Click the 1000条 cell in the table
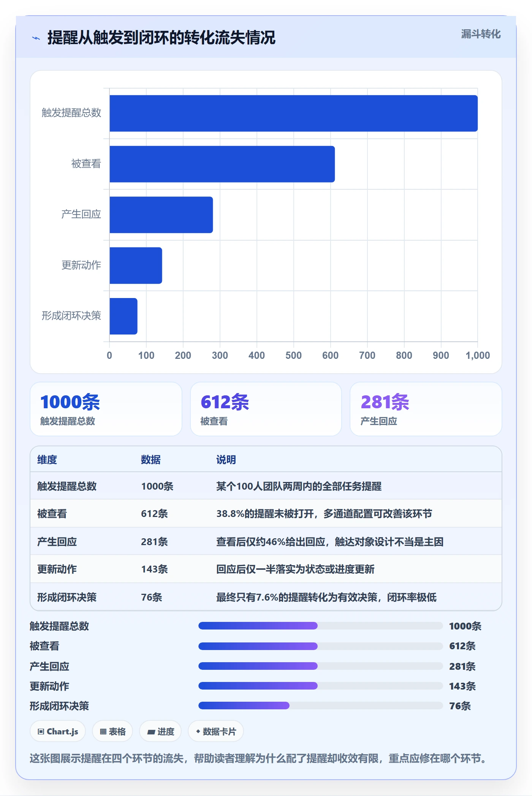 coord(157,486)
